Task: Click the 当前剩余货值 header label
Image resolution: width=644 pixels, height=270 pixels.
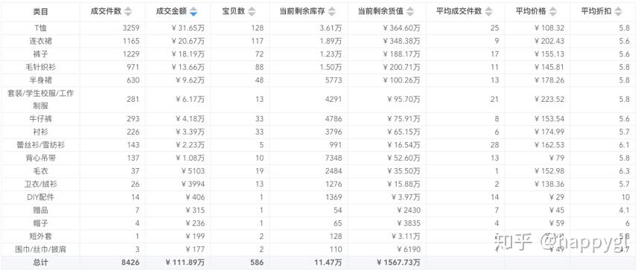Action: (x=380, y=11)
